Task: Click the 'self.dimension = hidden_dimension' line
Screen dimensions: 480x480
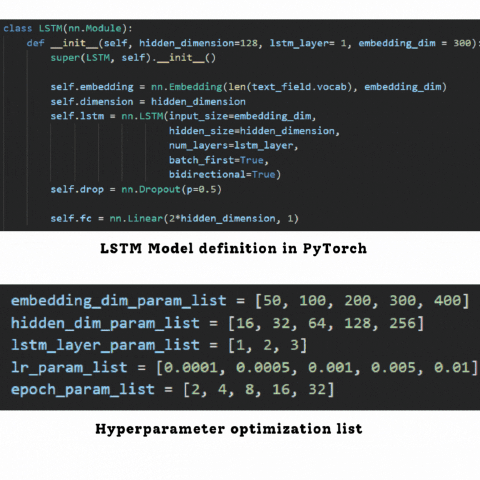Action: (x=148, y=101)
